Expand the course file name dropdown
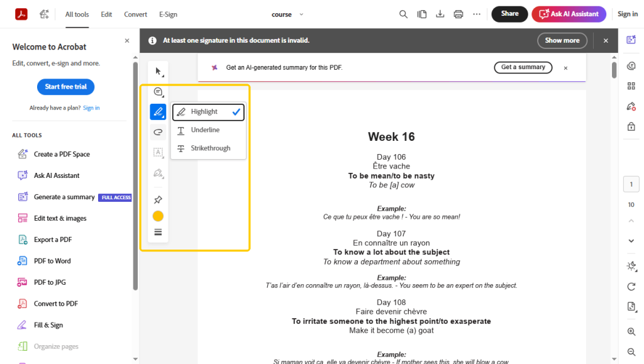The width and height of the screenshot is (644, 364). 301,14
